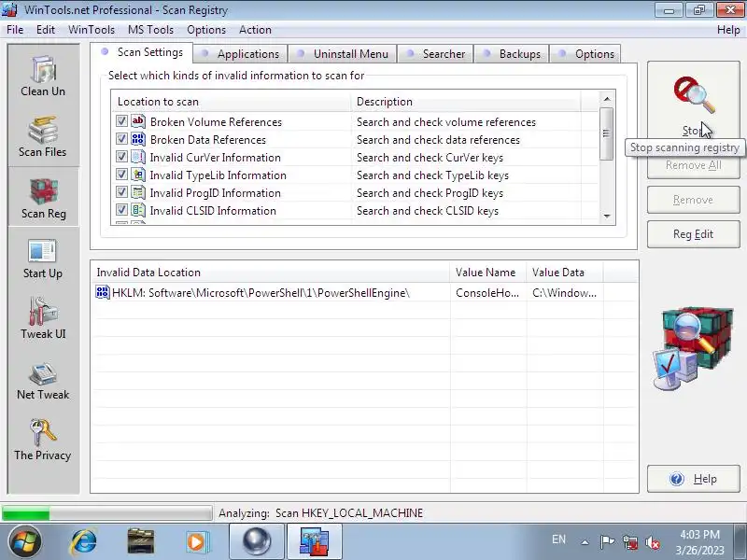Click the Invalid TypeLib Information row icon
747x560 pixels.
[x=138, y=175]
